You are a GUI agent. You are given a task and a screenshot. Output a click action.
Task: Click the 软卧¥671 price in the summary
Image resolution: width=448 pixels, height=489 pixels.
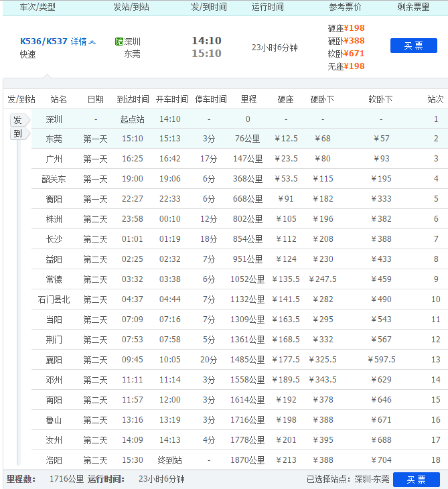coord(346,54)
